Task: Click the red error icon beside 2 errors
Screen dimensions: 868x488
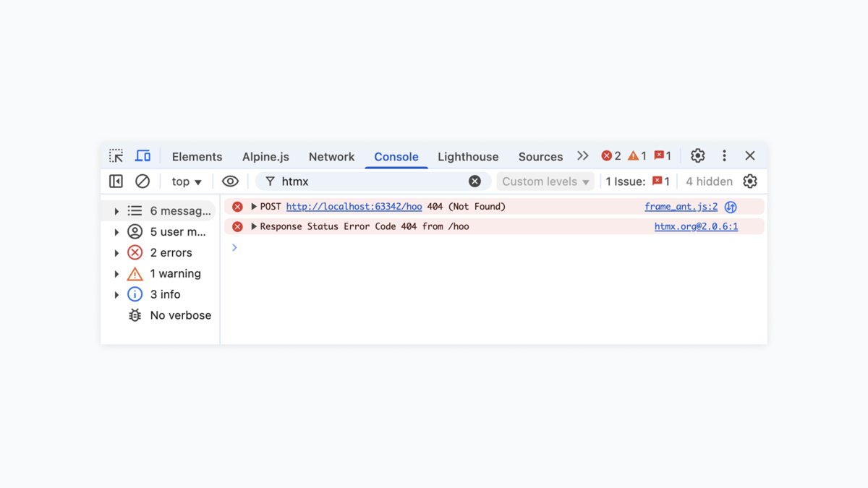Action: 135,253
